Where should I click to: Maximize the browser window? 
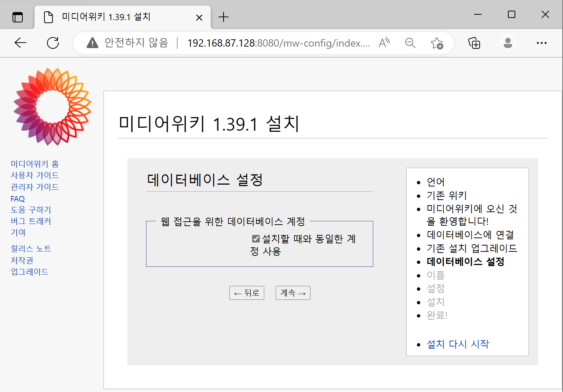[512, 14]
